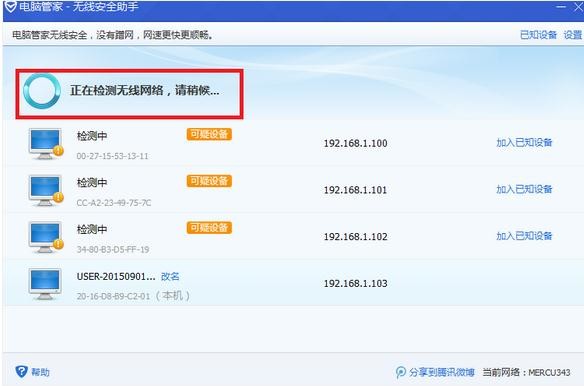This screenshot has height=386, width=584.
Task: Click the 正在检测无线网络 status text
Action: (x=145, y=90)
